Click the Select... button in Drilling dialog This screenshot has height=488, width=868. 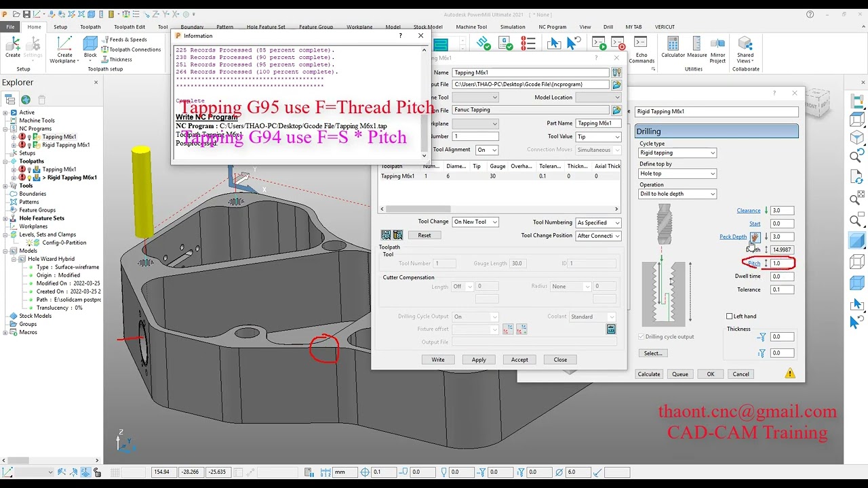(x=653, y=353)
